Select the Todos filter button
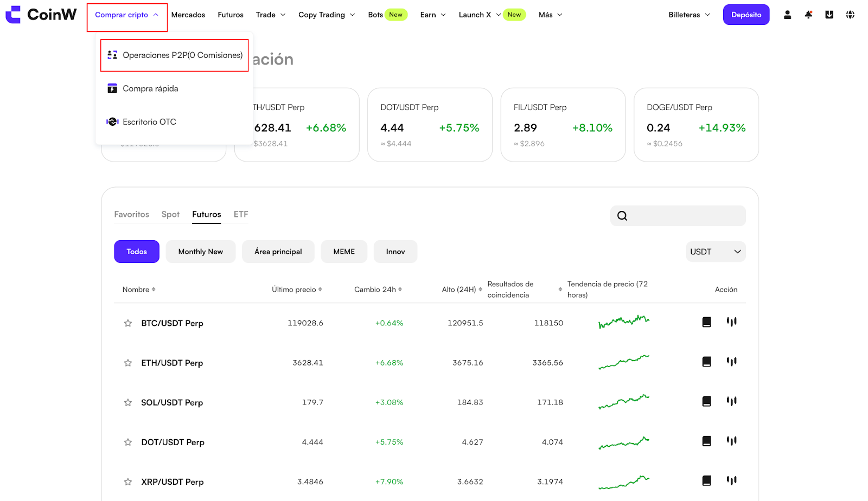Viewport: 868px width, 501px height. 137,252
